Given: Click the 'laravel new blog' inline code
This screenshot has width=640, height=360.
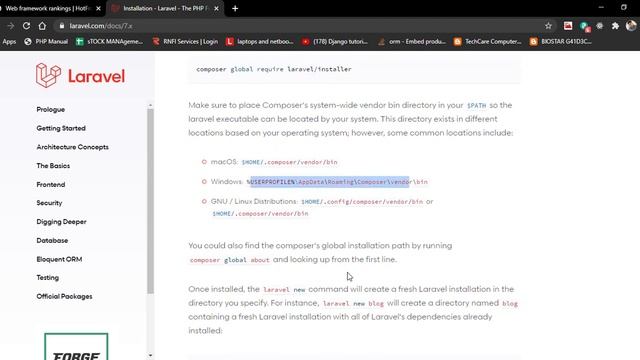Looking at the screenshot, I should tap(353, 303).
